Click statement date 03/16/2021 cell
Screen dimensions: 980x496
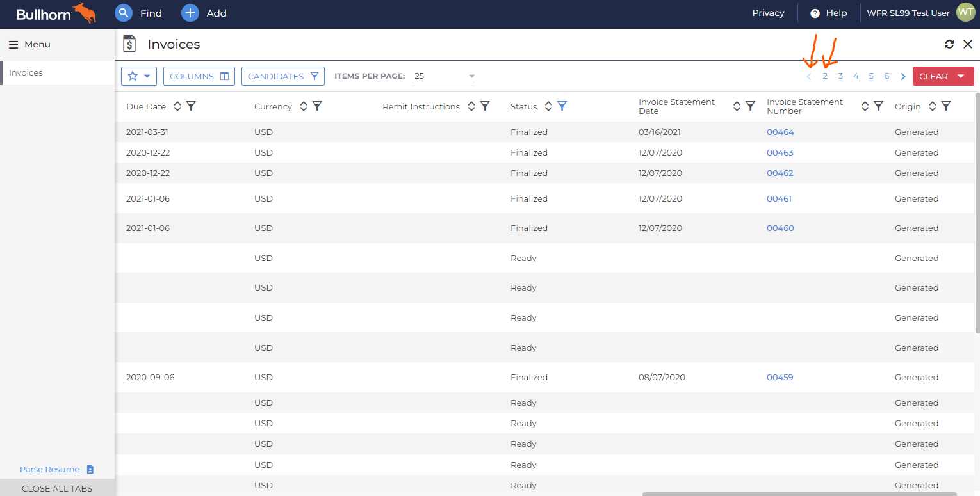(660, 132)
